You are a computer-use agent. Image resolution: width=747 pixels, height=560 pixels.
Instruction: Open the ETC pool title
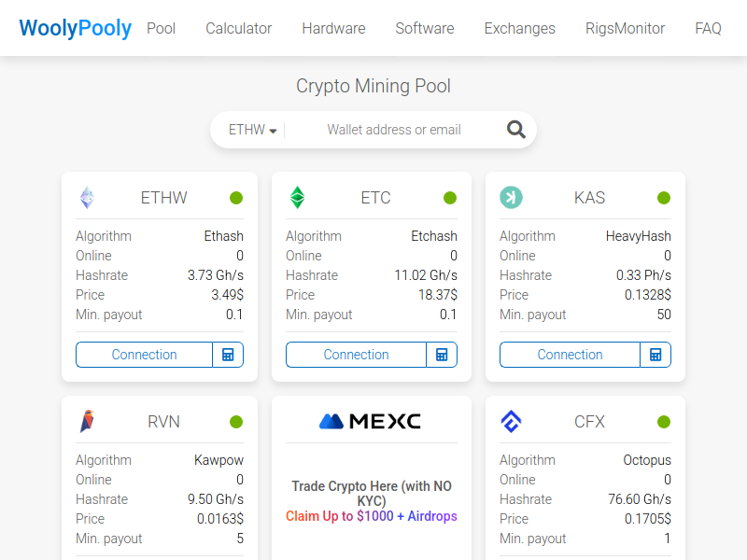376,198
